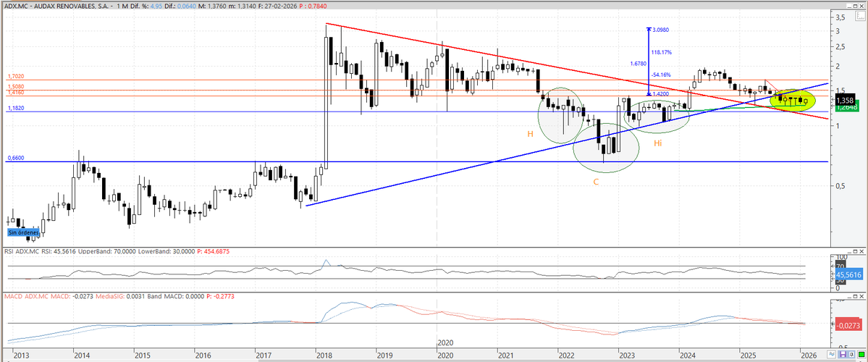Click the current price tag 1,358
This screenshot has width=868, height=362.
tap(847, 101)
